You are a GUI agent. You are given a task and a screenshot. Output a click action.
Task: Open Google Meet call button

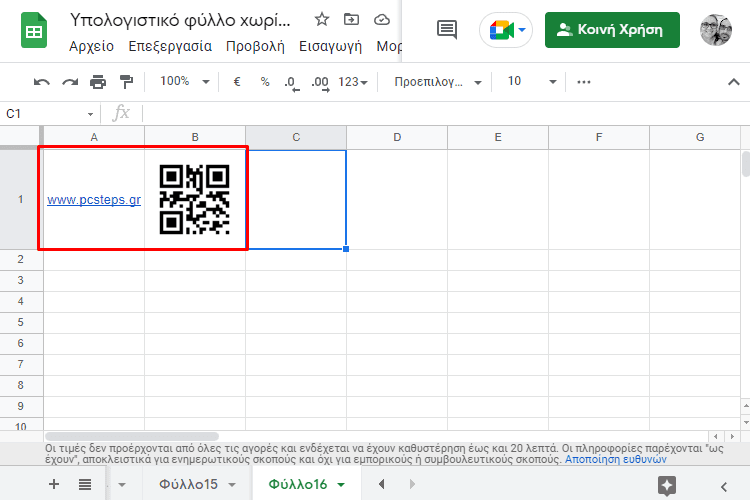[506, 30]
